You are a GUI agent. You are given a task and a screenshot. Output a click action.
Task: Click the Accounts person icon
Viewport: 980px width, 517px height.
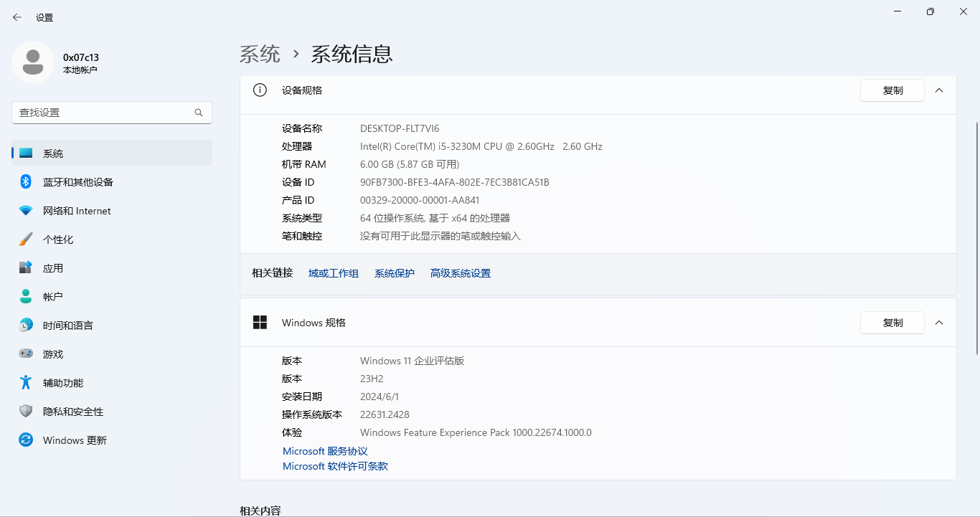(26, 296)
